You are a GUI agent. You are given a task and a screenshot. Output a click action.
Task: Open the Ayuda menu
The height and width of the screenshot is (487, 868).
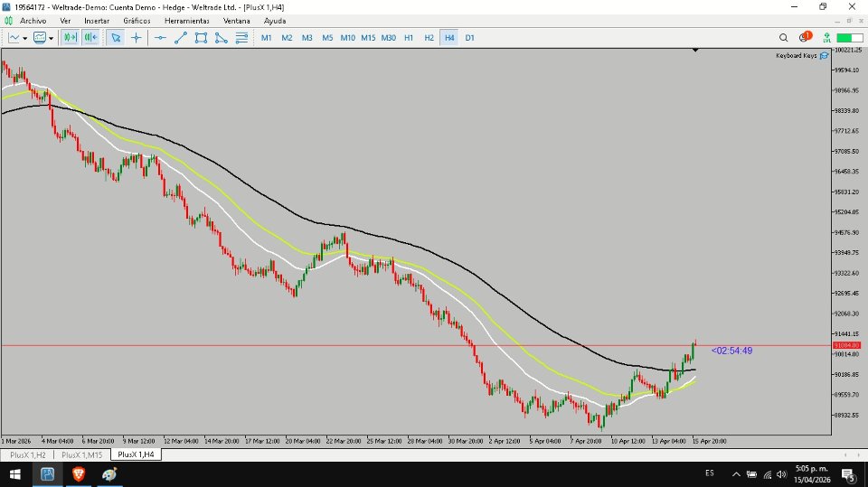275,21
